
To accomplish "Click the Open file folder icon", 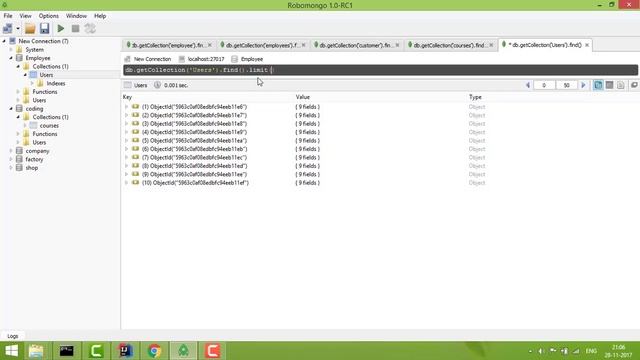I will [x=30, y=29].
